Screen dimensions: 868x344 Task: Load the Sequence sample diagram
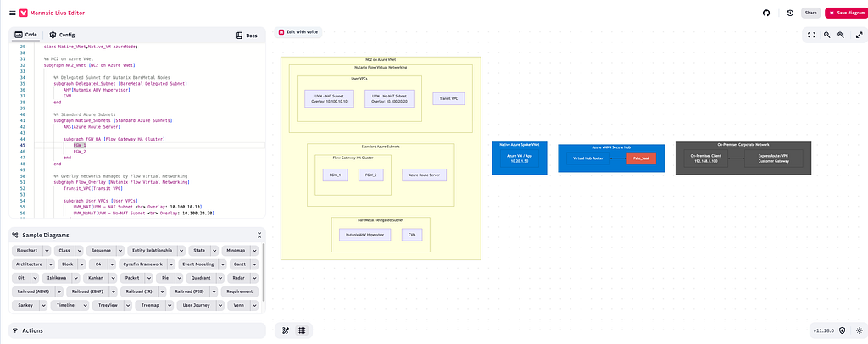102,251
